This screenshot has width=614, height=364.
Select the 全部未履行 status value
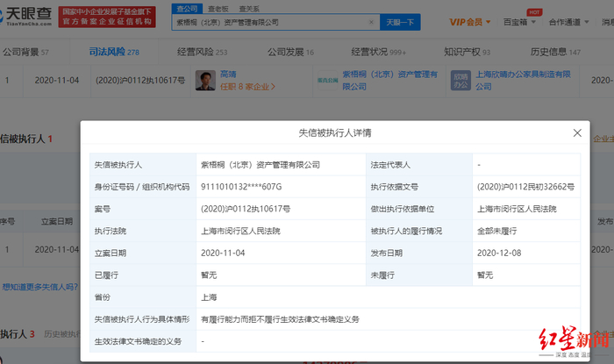497,231
